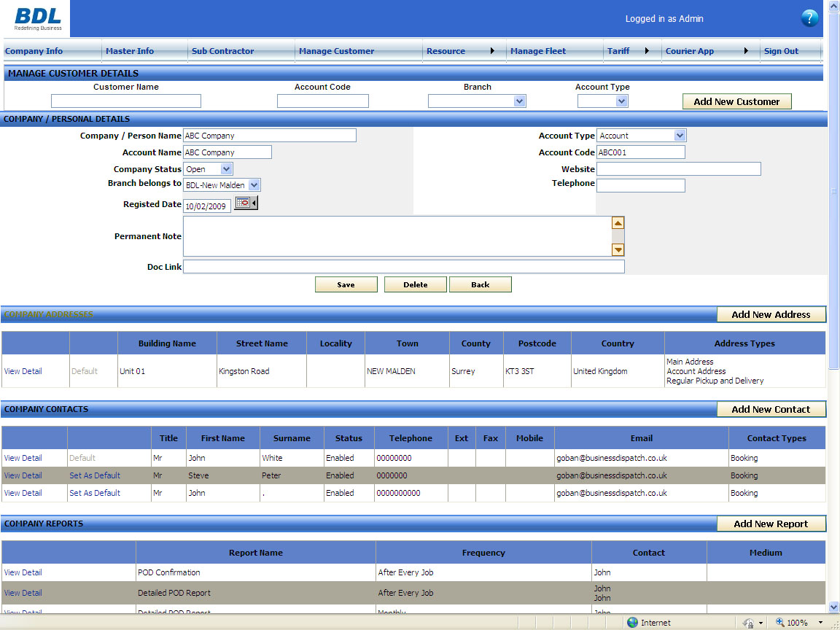This screenshot has width=840, height=630.
Task: Click the Doc Link input field
Action: point(404,266)
